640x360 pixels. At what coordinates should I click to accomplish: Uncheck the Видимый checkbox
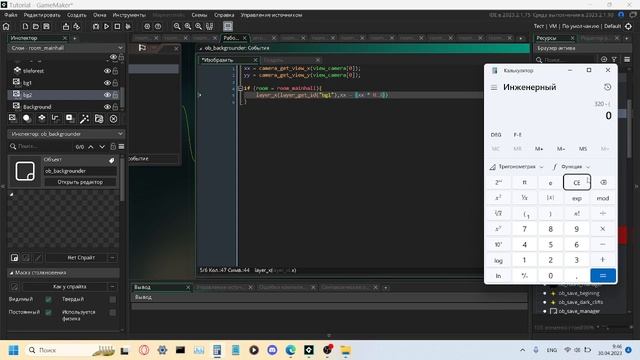[48, 300]
